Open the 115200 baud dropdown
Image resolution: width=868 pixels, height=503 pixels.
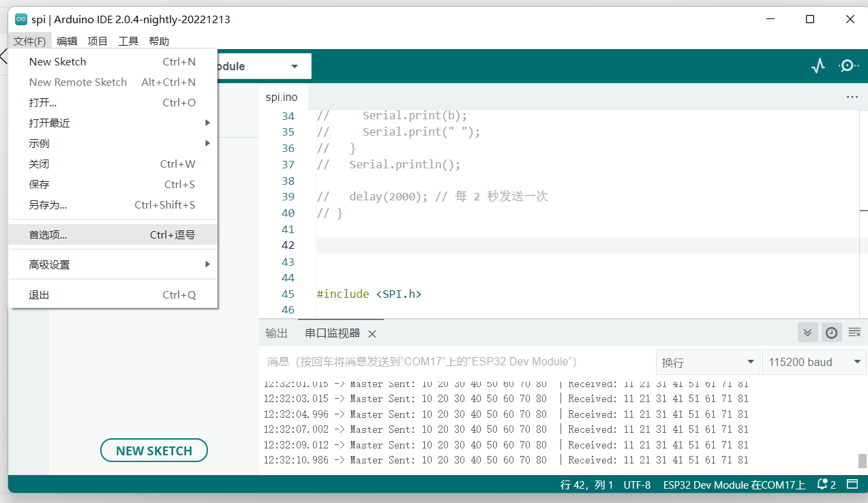pos(814,362)
